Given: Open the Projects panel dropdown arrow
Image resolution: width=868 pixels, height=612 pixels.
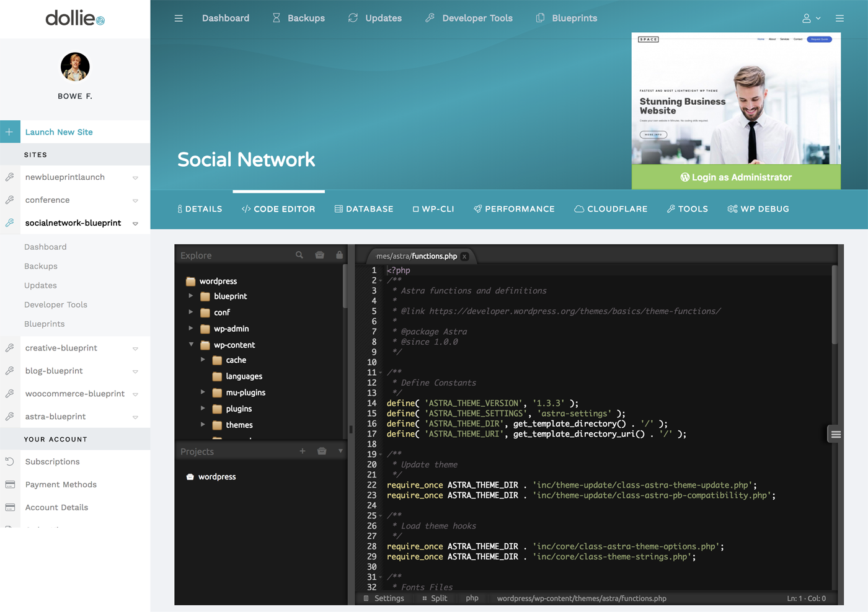Looking at the screenshot, I should pos(340,451).
